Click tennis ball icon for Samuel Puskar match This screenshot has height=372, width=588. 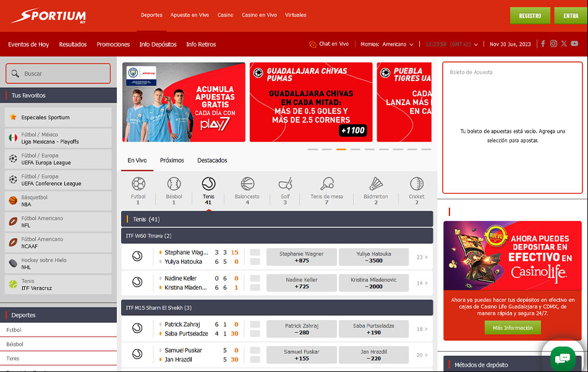[x=137, y=354]
